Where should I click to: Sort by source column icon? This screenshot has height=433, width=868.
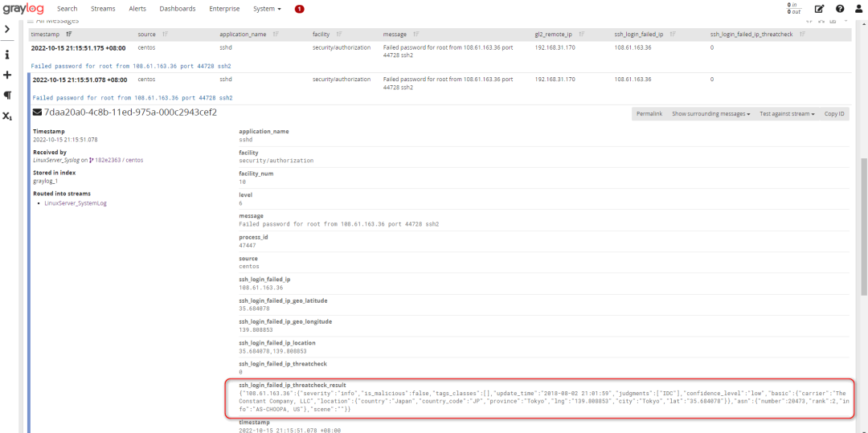(165, 35)
